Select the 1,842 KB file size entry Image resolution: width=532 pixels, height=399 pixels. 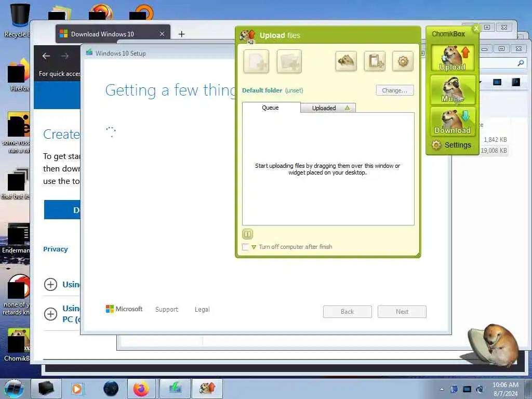[x=495, y=140]
